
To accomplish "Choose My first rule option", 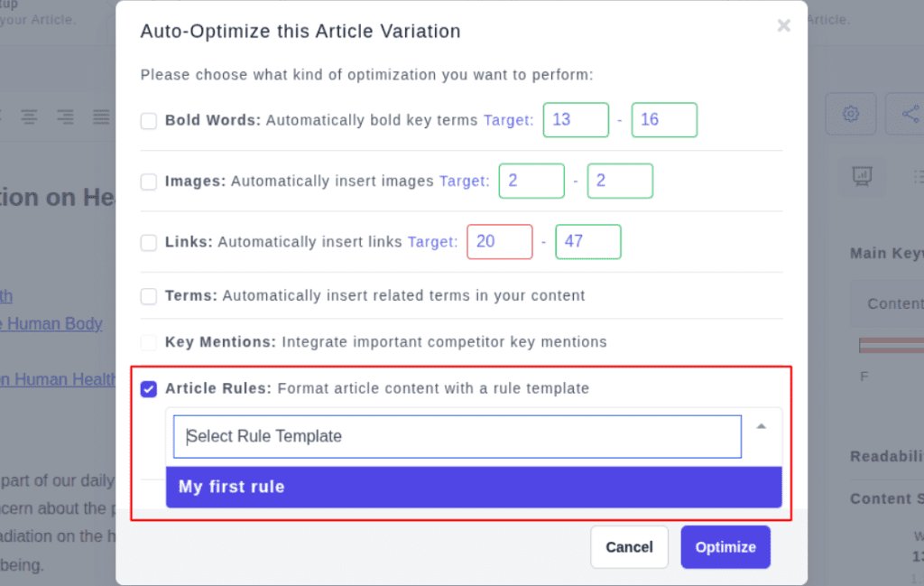I will [x=474, y=487].
